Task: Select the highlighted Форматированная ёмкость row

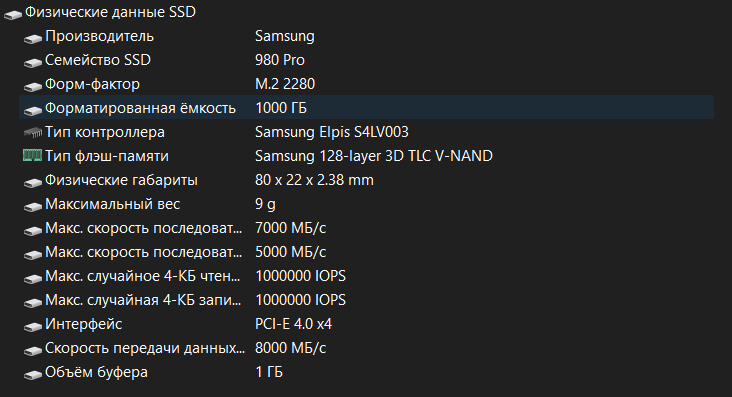Action: [x=367, y=108]
